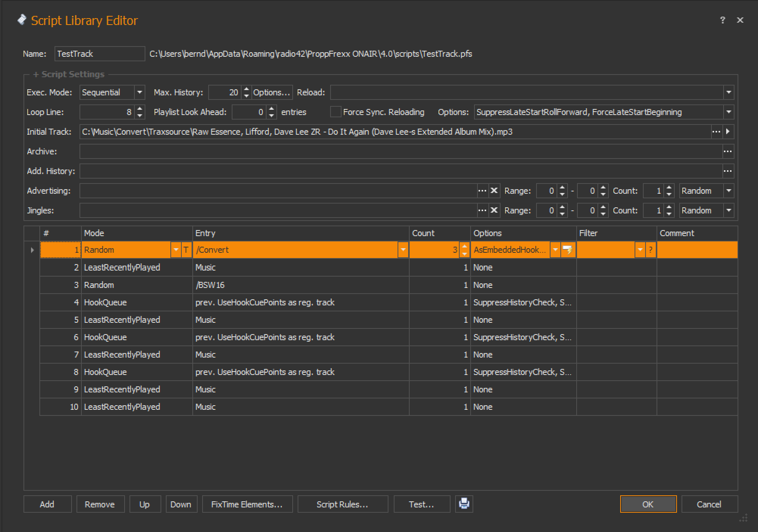
Task: Clear the Advertising field with X icon
Action: pyautogui.click(x=494, y=191)
